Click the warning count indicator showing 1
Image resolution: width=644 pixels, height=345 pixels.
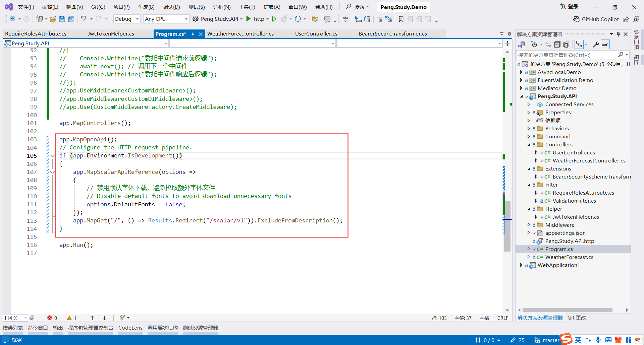pyautogui.click(x=72, y=318)
